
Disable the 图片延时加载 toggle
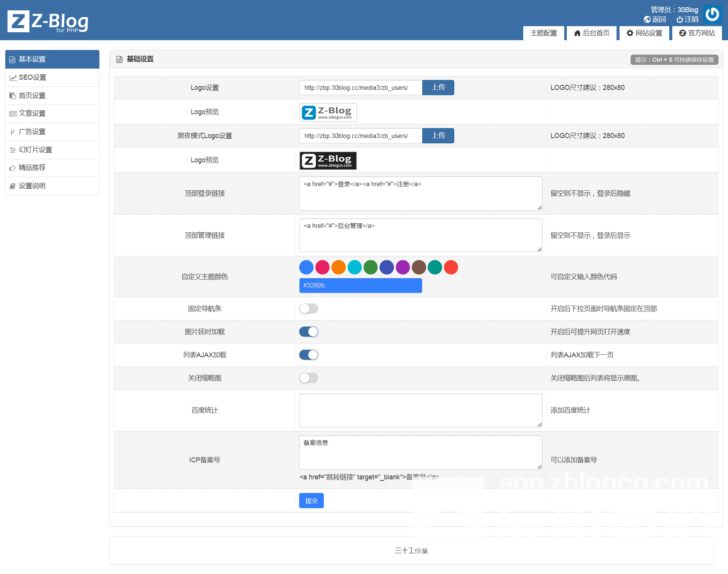click(308, 332)
